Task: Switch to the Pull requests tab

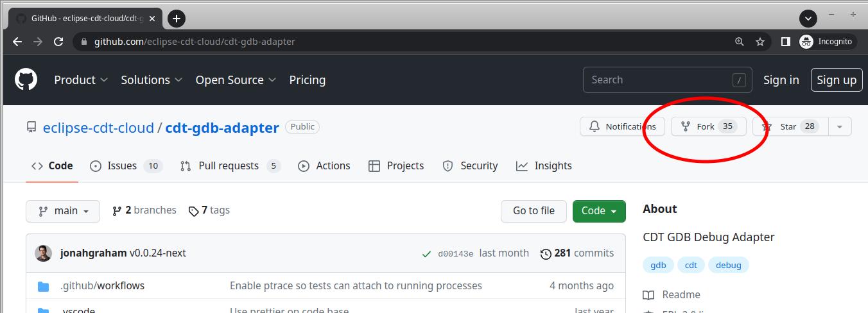Action: coord(230,166)
